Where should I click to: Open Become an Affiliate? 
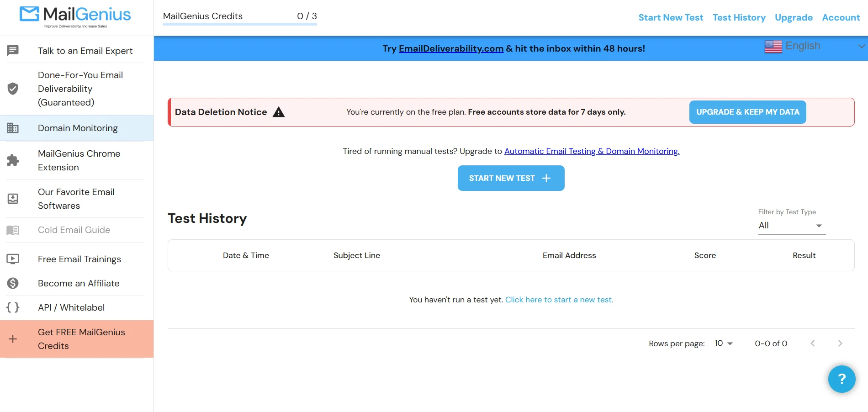click(x=77, y=283)
